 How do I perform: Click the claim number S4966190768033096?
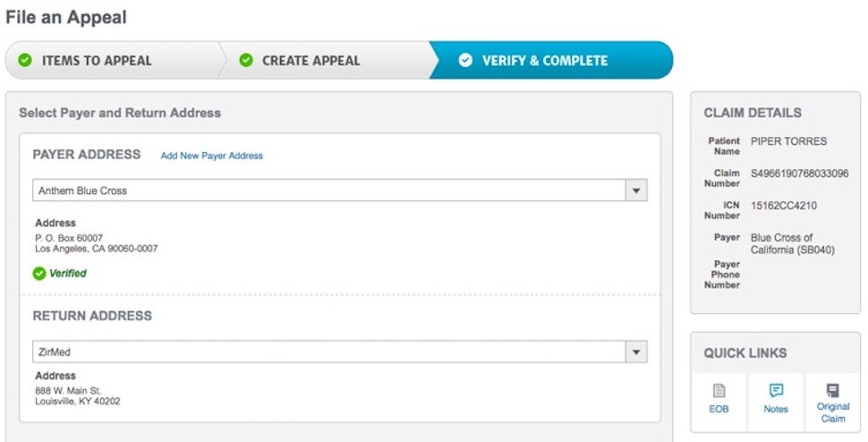click(x=799, y=174)
